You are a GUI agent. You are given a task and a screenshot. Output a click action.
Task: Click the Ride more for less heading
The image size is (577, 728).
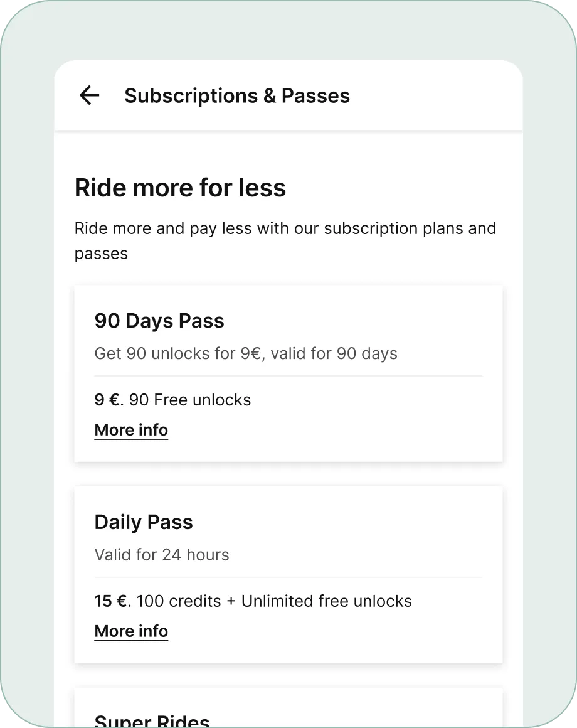pyautogui.click(x=180, y=188)
